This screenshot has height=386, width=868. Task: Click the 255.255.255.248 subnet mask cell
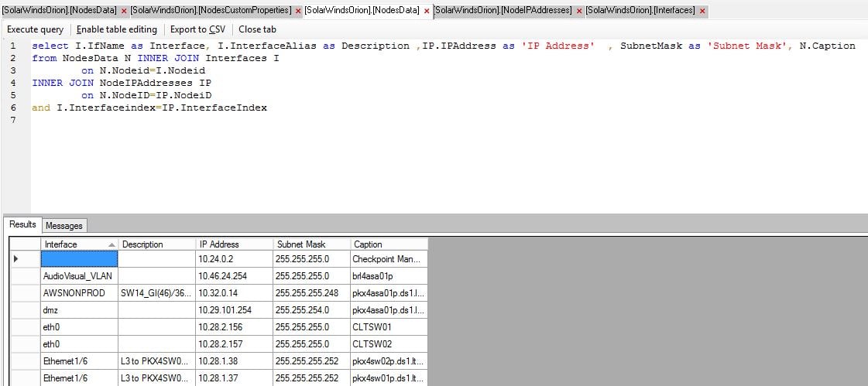(312, 293)
